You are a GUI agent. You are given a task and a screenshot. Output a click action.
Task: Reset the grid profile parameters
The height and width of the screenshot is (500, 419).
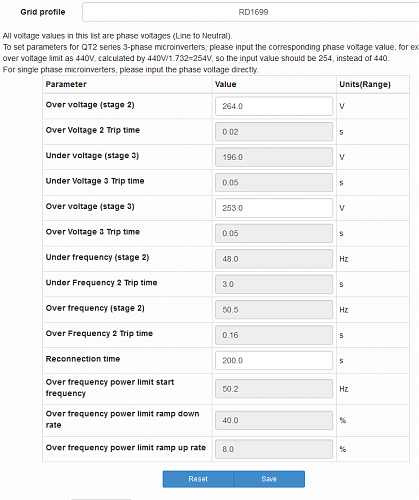(x=198, y=479)
